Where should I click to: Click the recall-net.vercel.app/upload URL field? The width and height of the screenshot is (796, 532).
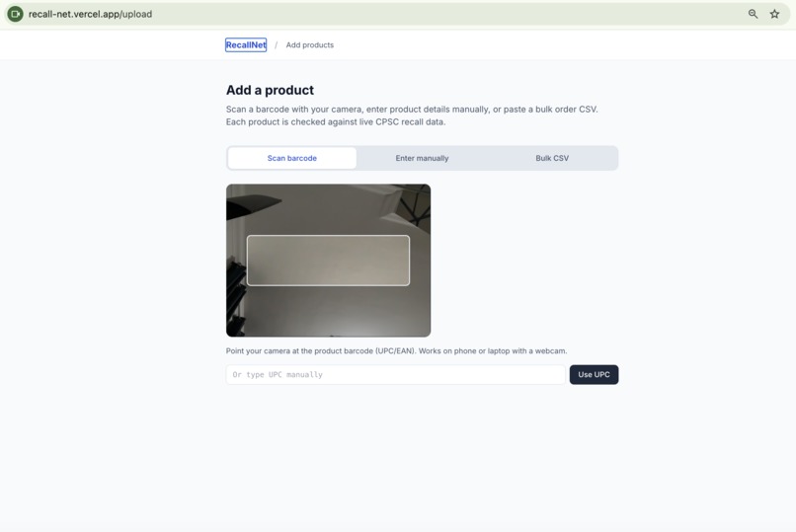(90, 14)
